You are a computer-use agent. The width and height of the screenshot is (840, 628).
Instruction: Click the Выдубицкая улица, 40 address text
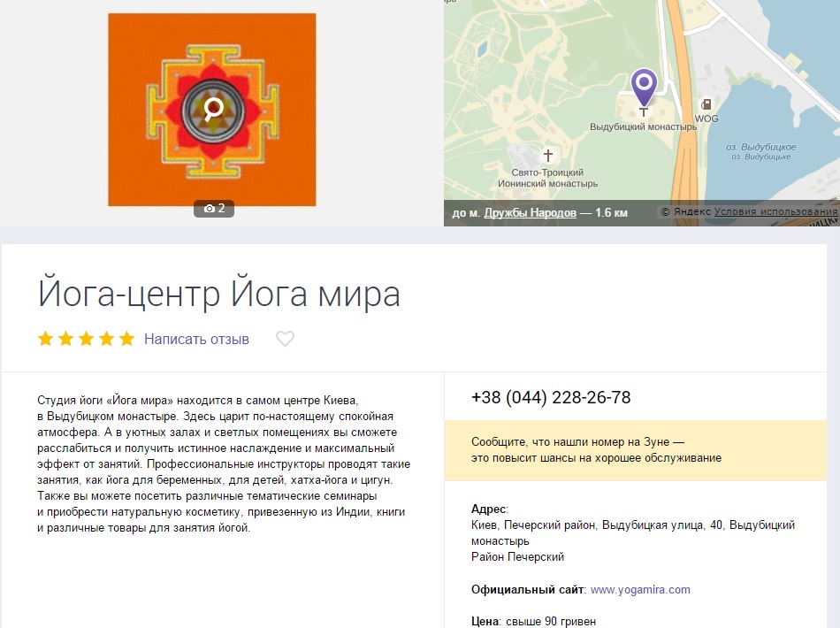click(662, 525)
